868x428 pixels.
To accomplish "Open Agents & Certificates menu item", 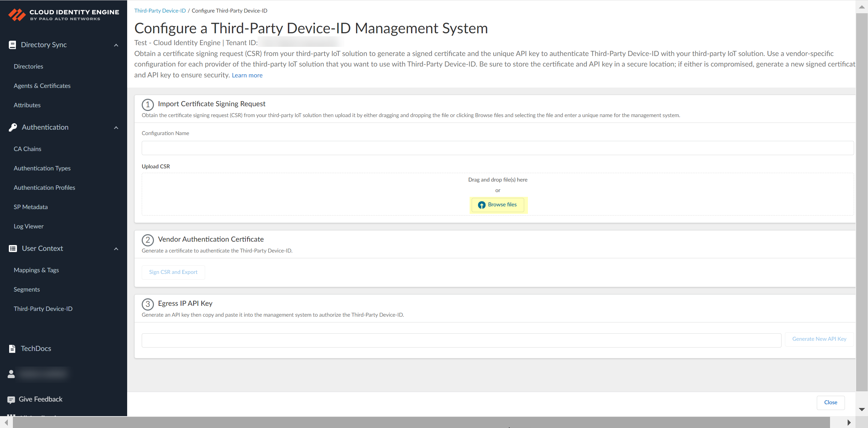I will [x=42, y=86].
